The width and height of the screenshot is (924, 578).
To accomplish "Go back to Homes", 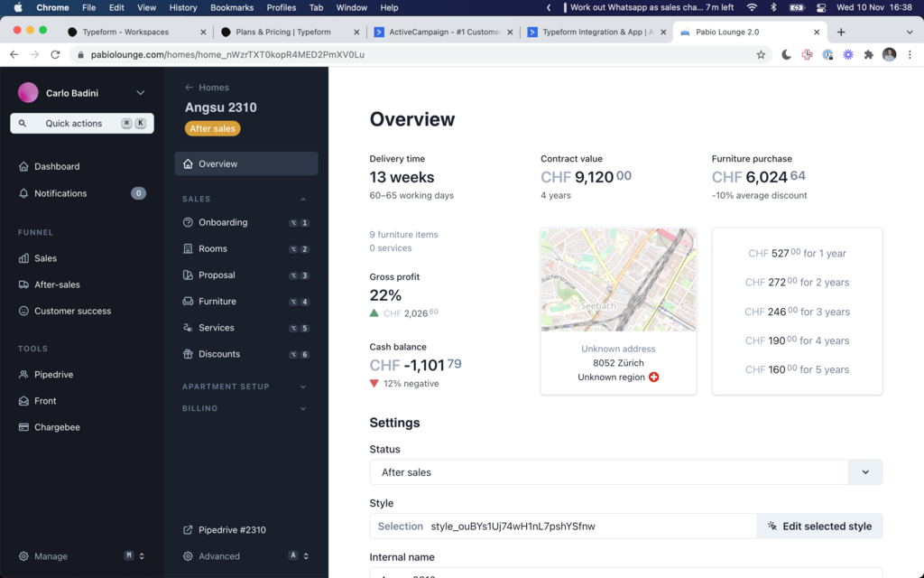I will coord(207,88).
